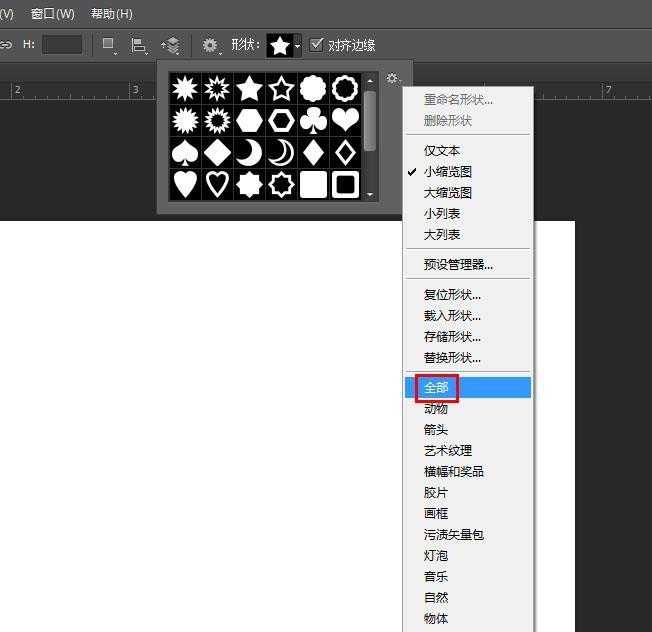The image size is (652, 632).
Task: Choose 全部 to load all shapes
Action: tap(436, 388)
